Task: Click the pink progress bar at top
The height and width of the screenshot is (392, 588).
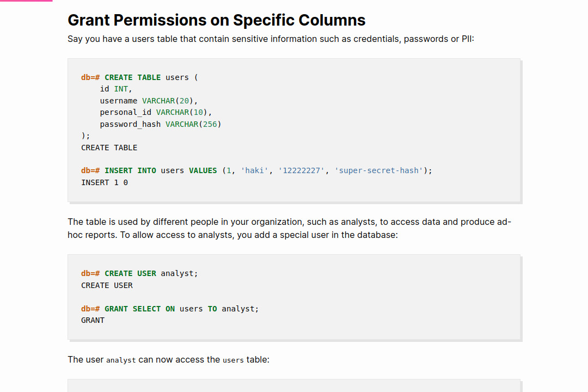Action: click(x=26, y=2)
